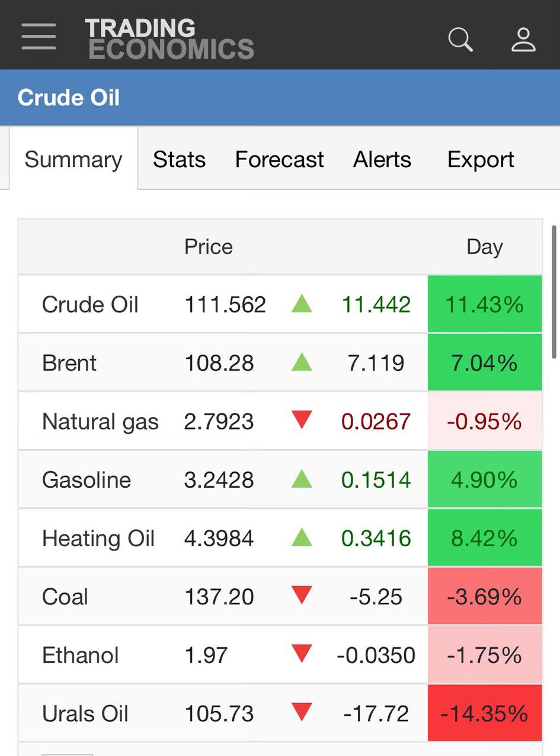The width and height of the screenshot is (560, 756).
Task: Open the Gasoline commodity link
Action: (x=87, y=479)
